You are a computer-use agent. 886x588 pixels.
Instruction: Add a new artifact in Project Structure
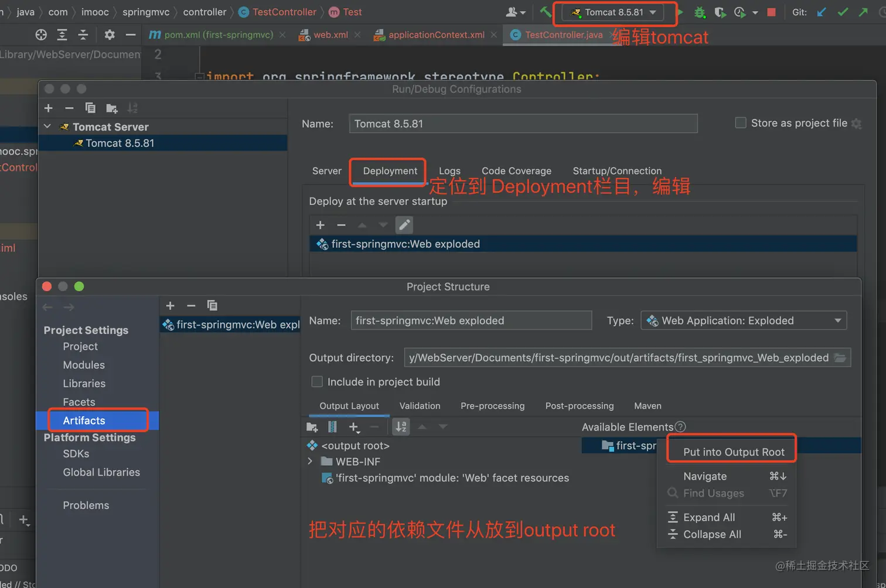[x=171, y=306]
